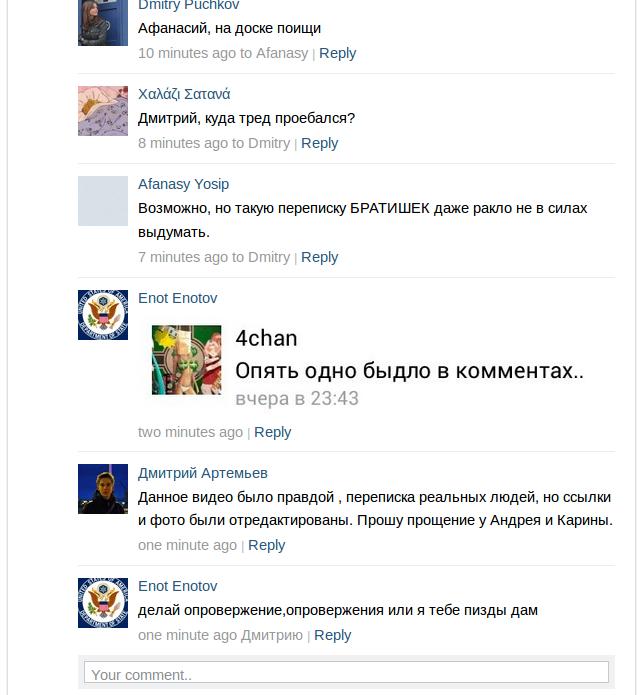Reply to Дмитрий Артемьев's comment

click(x=266, y=545)
